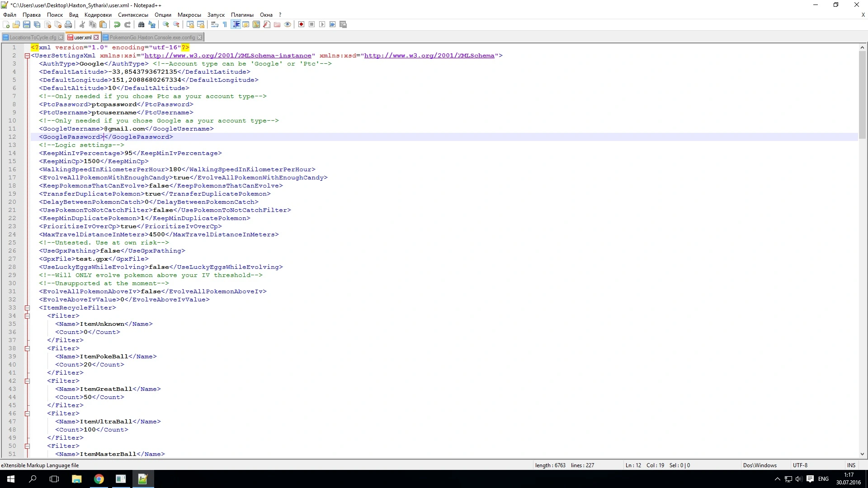Open the xmlns:xsd XMLSchema URL link

click(x=429, y=56)
